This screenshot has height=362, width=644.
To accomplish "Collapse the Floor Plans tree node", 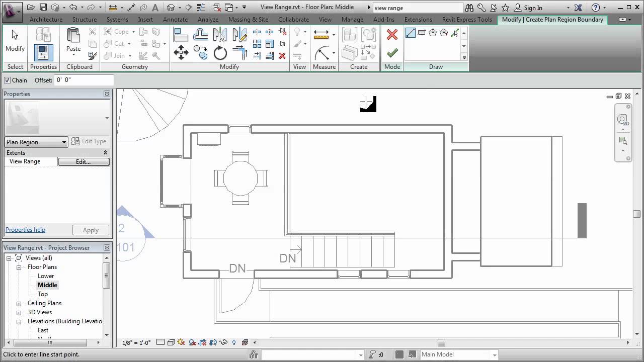I will coord(19,267).
